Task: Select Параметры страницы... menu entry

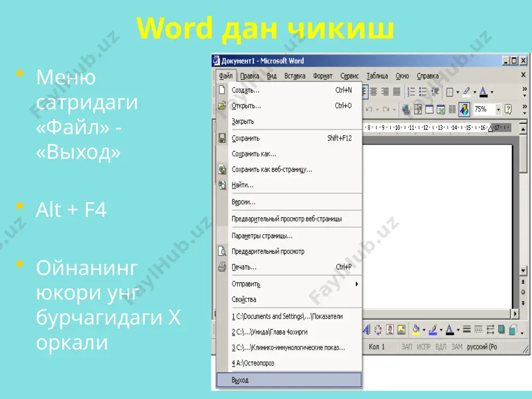Action: click(289, 236)
